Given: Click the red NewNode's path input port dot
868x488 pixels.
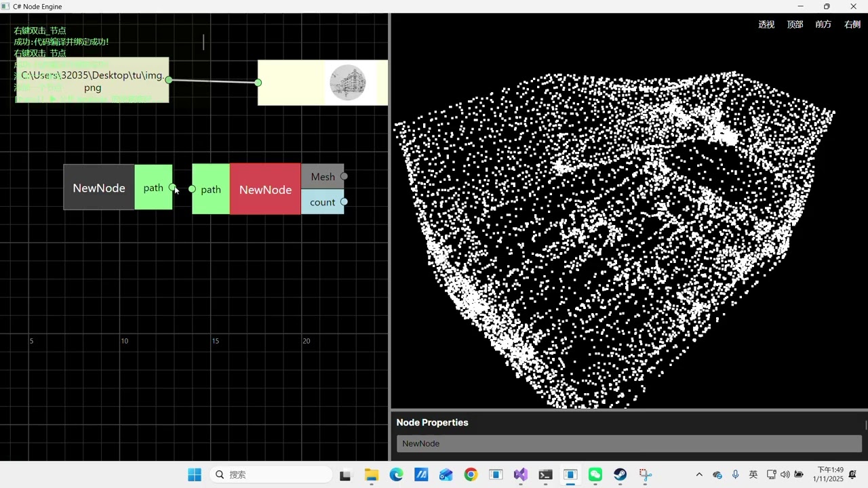Looking at the screenshot, I should (192, 189).
